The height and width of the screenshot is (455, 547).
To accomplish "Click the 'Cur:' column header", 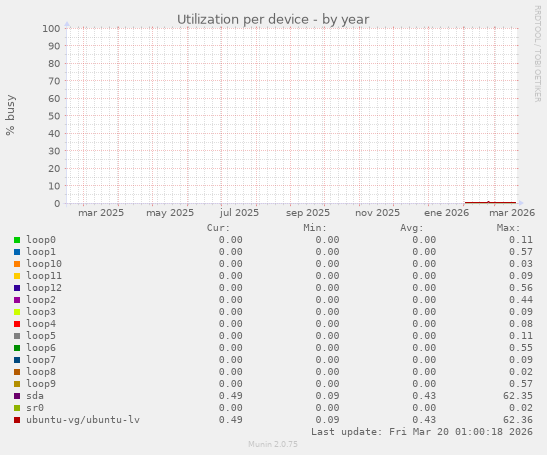I will pos(218,228).
